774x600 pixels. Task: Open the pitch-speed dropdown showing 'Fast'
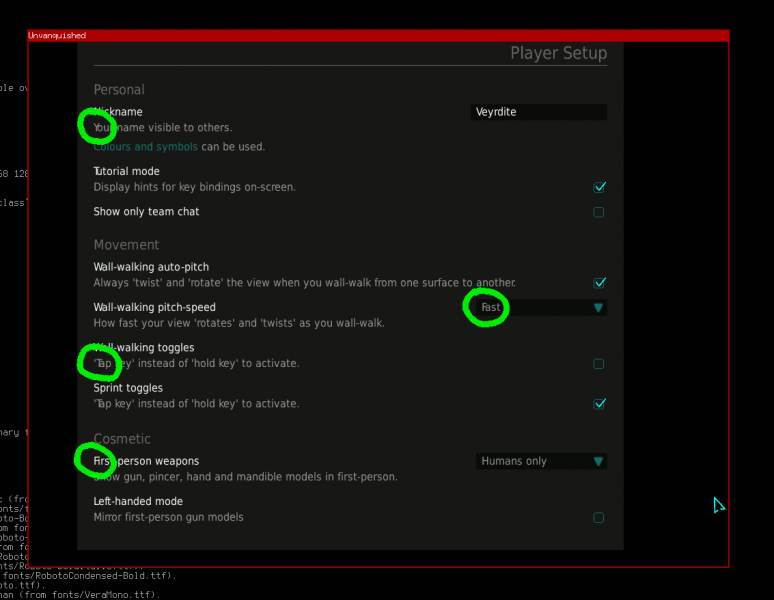(535, 308)
